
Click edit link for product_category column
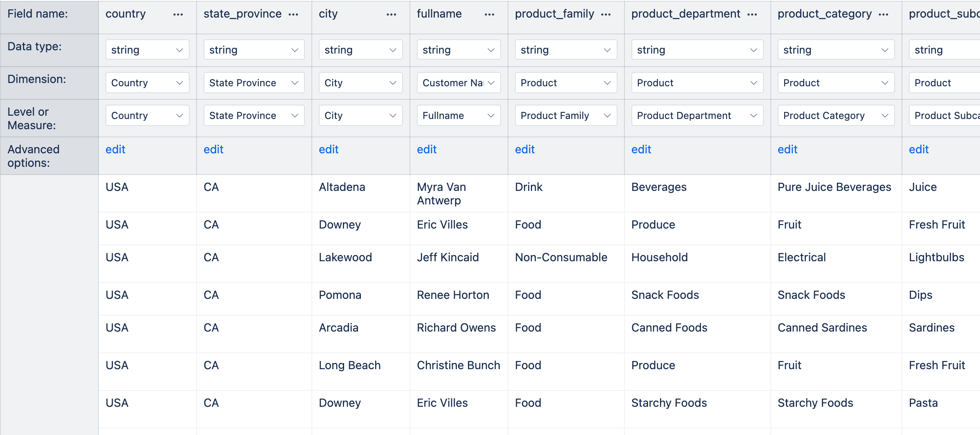pyautogui.click(x=787, y=149)
